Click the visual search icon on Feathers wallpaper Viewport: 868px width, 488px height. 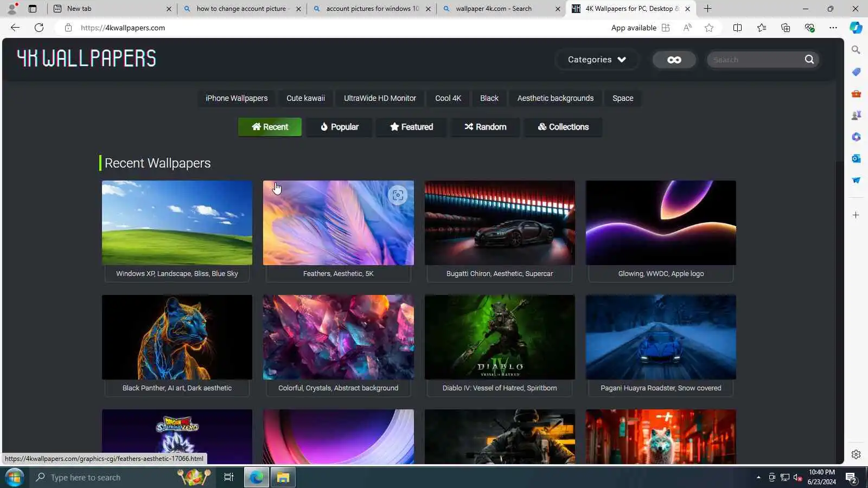click(x=398, y=195)
